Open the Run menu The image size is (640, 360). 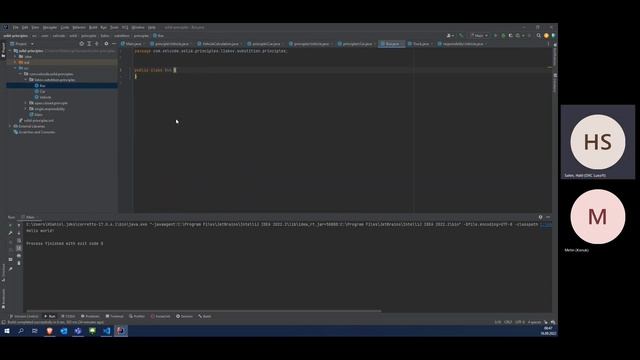coord(103,27)
